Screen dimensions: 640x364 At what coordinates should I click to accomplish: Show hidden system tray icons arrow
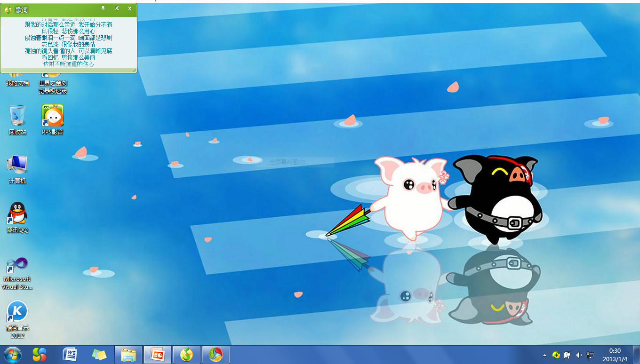(x=545, y=355)
